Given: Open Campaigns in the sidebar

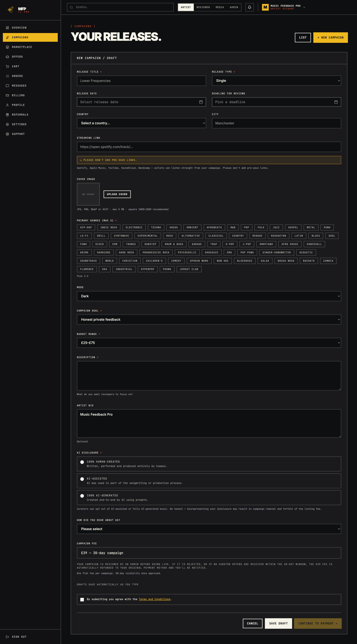Looking at the screenshot, I should pyautogui.click(x=30, y=37).
